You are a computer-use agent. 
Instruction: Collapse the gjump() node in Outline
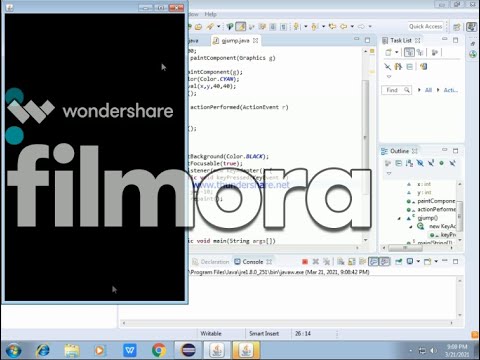(x=399, y=219)
